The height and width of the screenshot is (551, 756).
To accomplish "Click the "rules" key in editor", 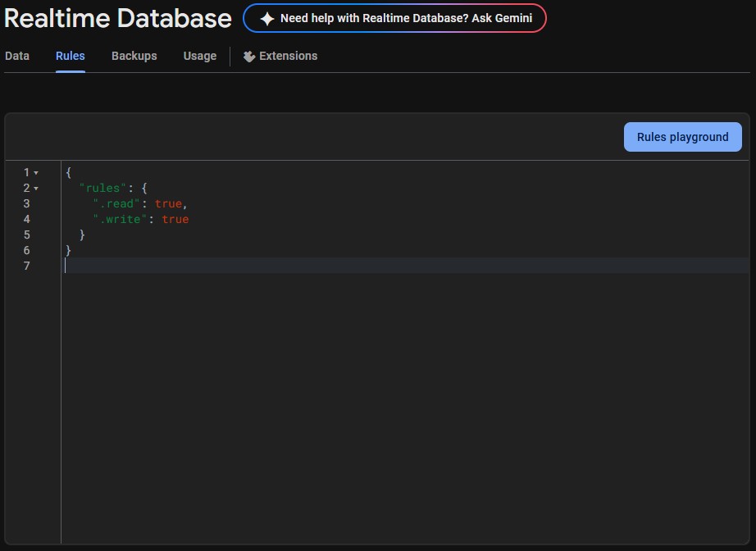I will 102,188.
